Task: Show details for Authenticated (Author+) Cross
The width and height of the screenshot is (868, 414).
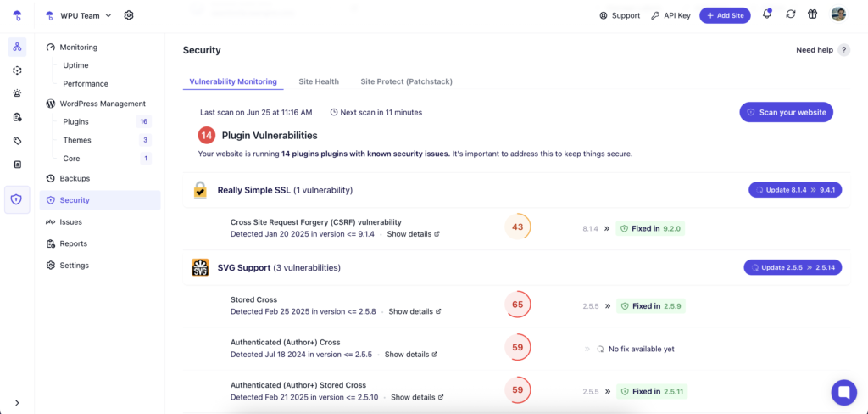Action: [411, 354]
